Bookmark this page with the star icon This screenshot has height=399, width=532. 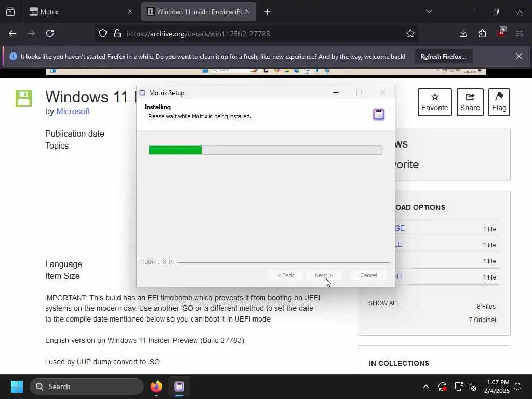coord(410,34)
